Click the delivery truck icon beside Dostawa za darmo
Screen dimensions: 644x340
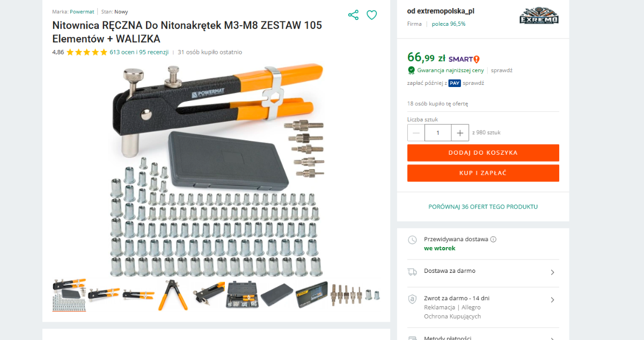tap(412, 272)
